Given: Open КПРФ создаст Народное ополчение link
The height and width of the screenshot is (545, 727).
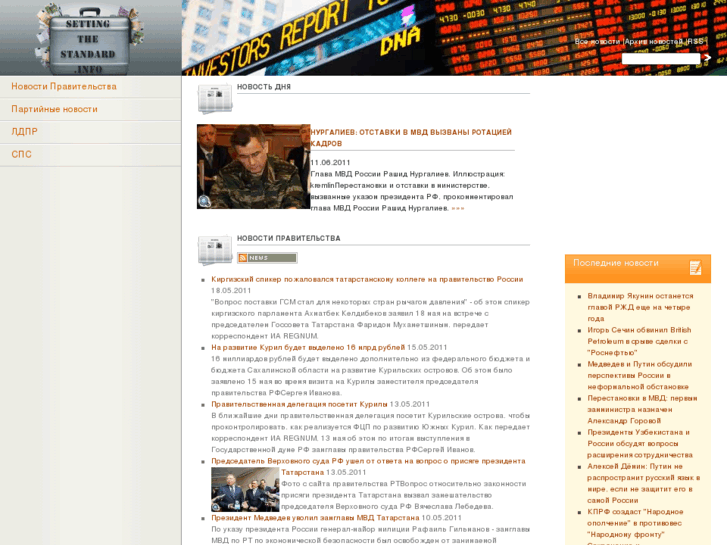Looking at the screenshot, I should (635, 523).
